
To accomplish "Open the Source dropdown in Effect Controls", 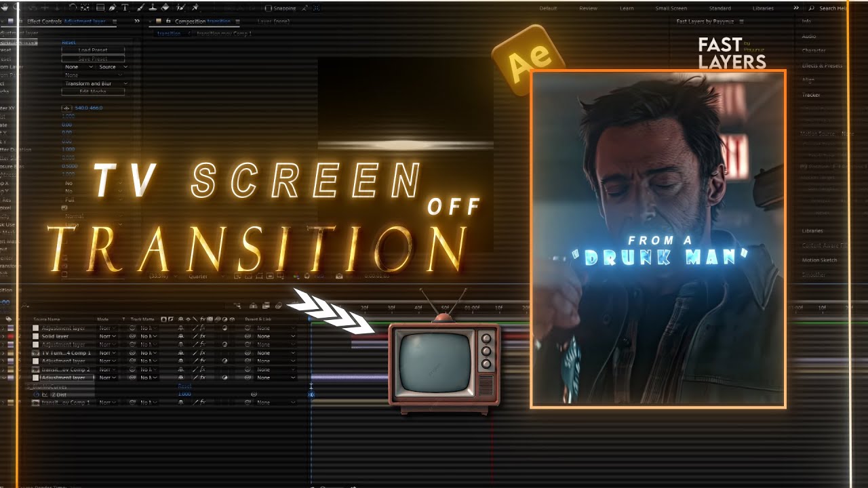I will point(113,67).
